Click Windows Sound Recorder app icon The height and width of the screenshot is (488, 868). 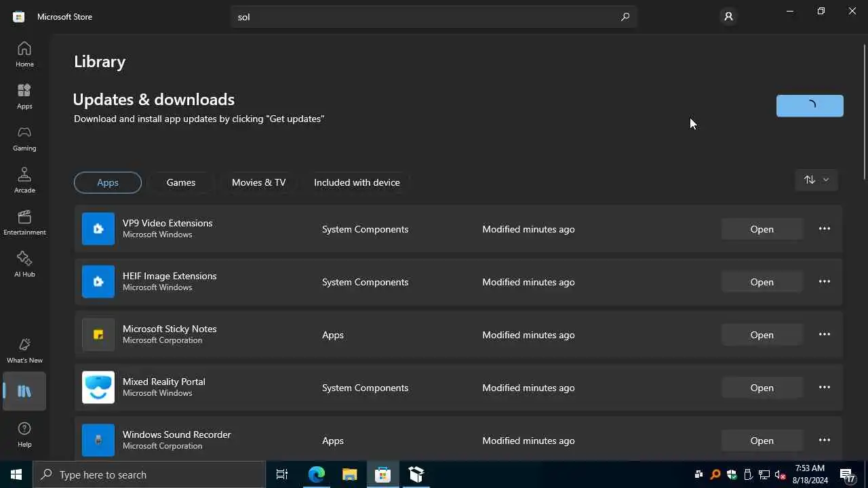click(98, 441)
